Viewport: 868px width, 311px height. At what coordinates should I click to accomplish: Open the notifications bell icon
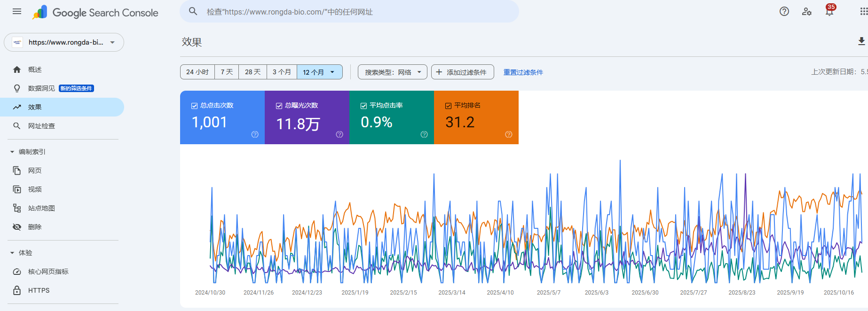829,12
